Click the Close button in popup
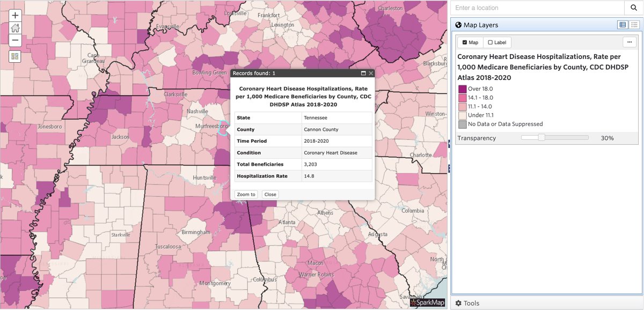The height and width of the screenshot is (310, 644). pyautogui.click(x=270, y=194)
